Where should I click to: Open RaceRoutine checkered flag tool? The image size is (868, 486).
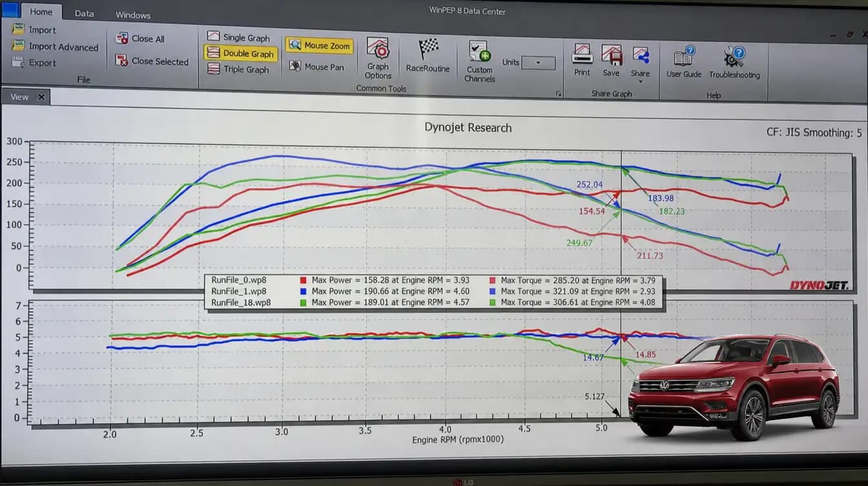pos(428,55)
